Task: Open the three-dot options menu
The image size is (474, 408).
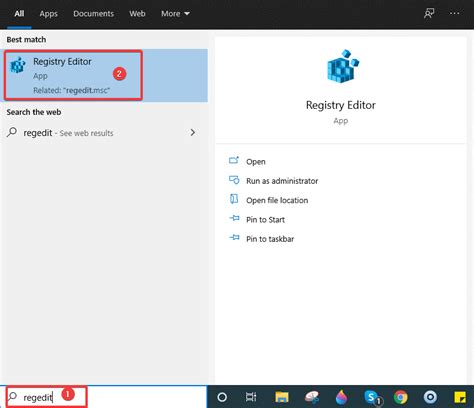Action: [x=455, y=13]
